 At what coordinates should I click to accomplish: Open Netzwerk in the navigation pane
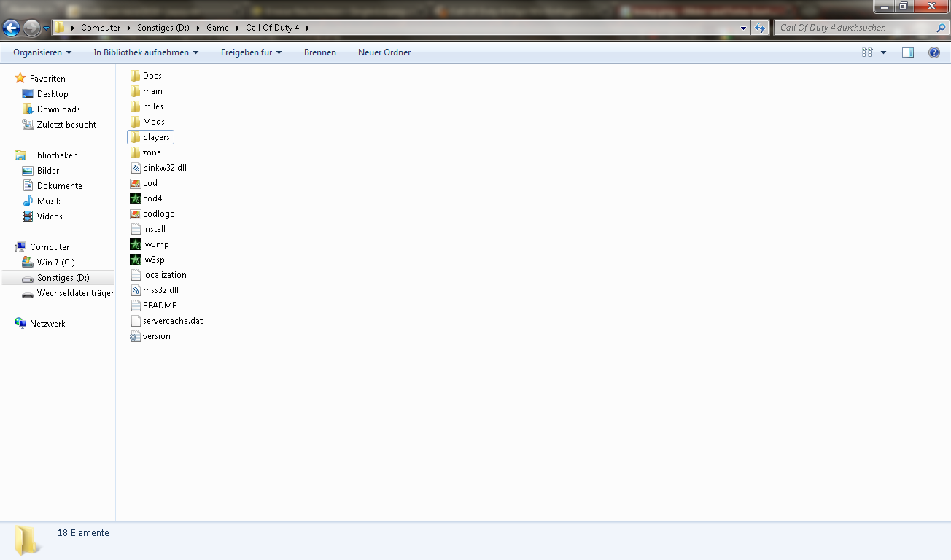point(47,324)
